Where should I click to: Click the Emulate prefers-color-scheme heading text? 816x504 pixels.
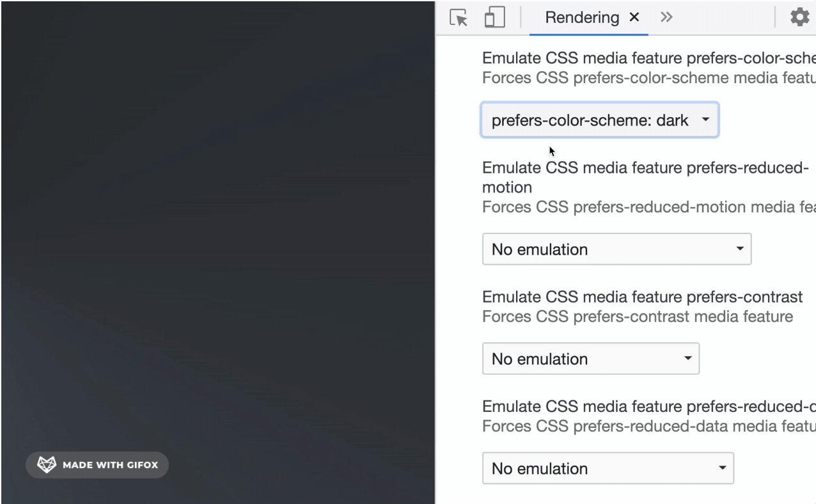coord(648,58)
